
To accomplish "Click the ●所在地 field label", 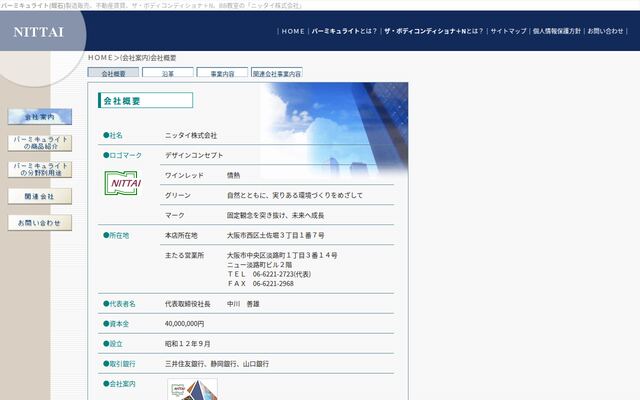I will point(116,235).
